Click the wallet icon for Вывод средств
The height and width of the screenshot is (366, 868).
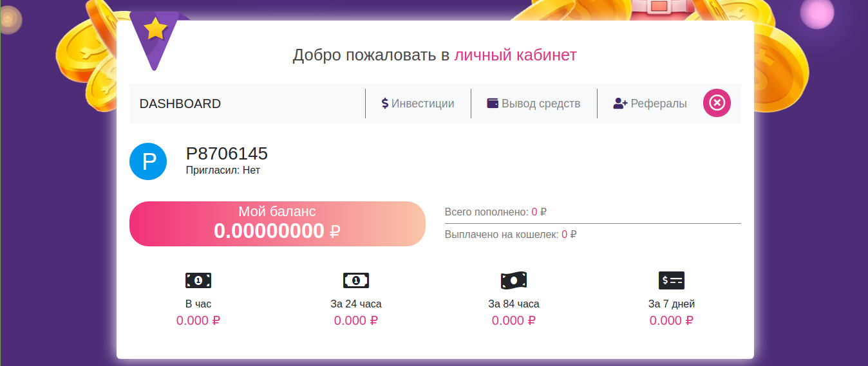coord(493,104)
